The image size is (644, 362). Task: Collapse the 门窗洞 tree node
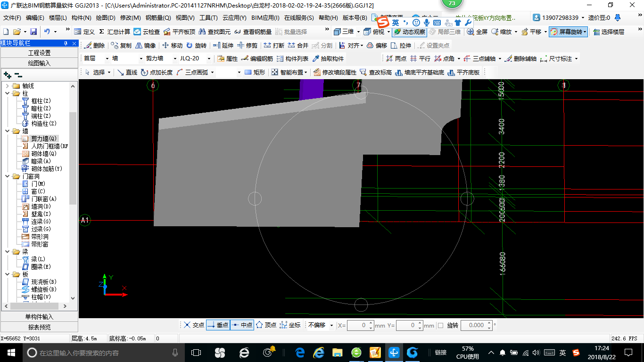point(8,176)
